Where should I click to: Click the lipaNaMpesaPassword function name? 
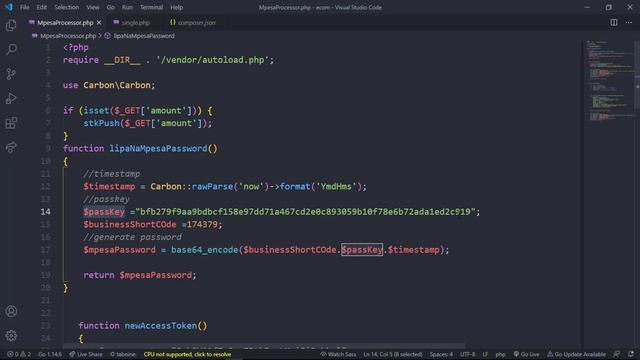click(158, 149)
